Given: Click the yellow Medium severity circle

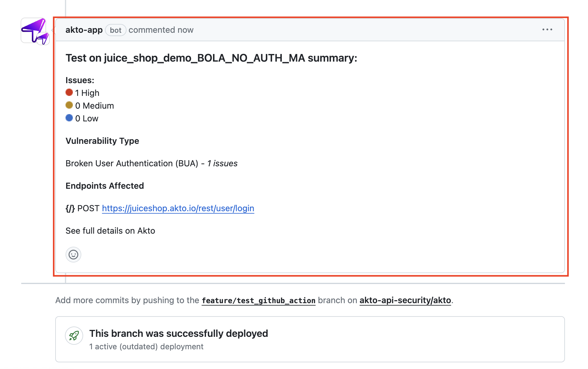Looking at the screenshot, I should click(69, 105).
